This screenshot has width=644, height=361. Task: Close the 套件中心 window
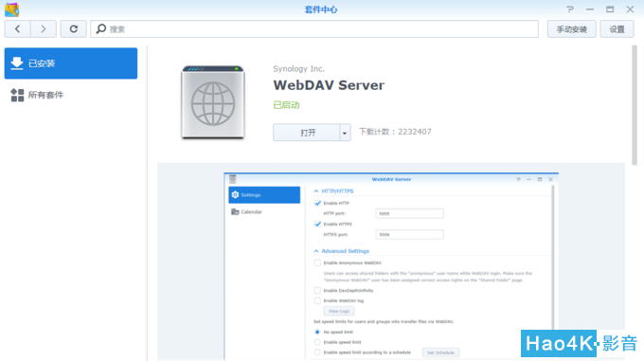click(x=630, y=9)
